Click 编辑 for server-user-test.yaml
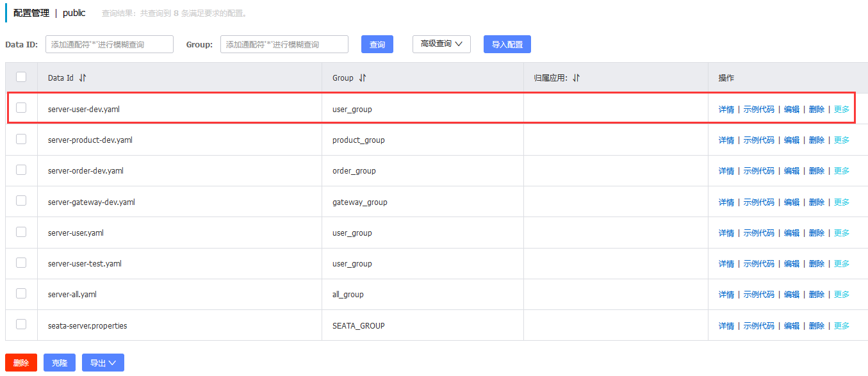868x376 pixels. point(791,264)
